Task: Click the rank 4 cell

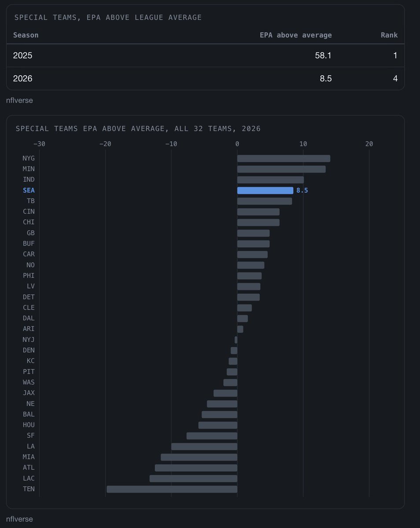Action: [395, 79]
